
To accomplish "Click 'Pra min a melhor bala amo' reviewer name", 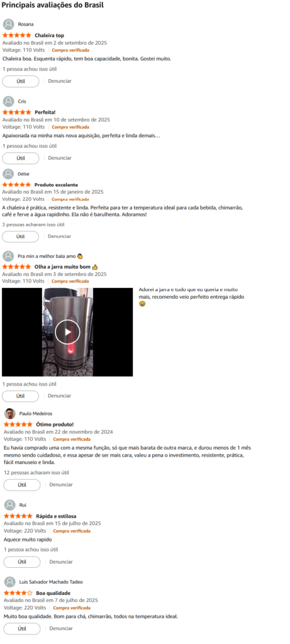I will point(50,257).
